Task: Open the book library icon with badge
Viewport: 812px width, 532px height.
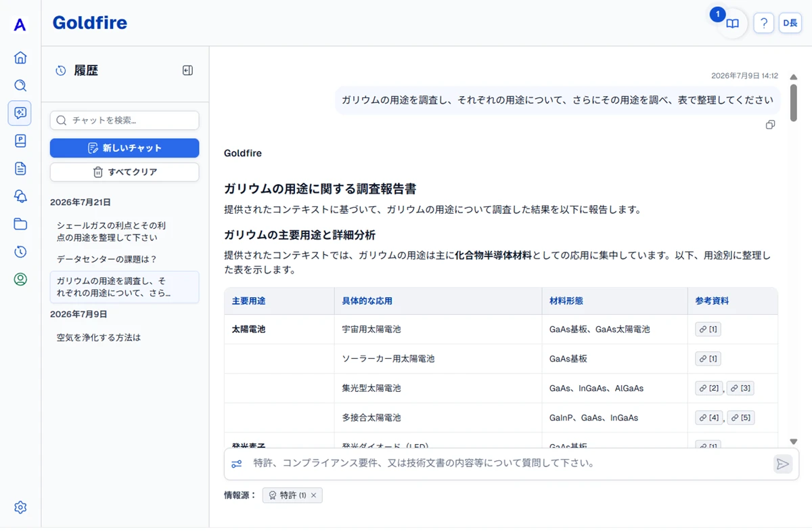Action: [732, 24]
